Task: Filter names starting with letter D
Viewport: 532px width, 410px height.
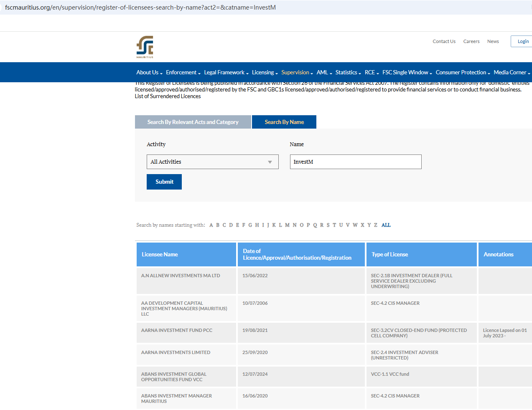Action: point(231,225)
